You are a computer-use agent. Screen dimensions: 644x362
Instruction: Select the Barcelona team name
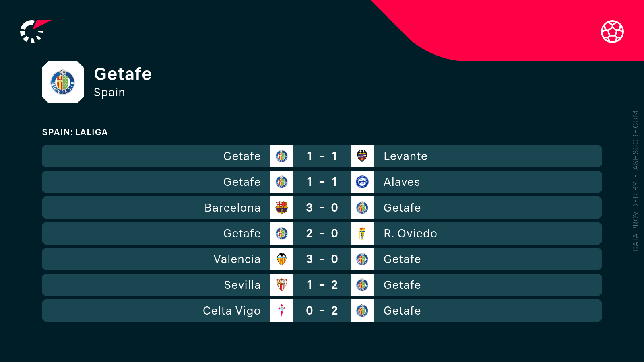pyautogui.click(x=232, y=208)
